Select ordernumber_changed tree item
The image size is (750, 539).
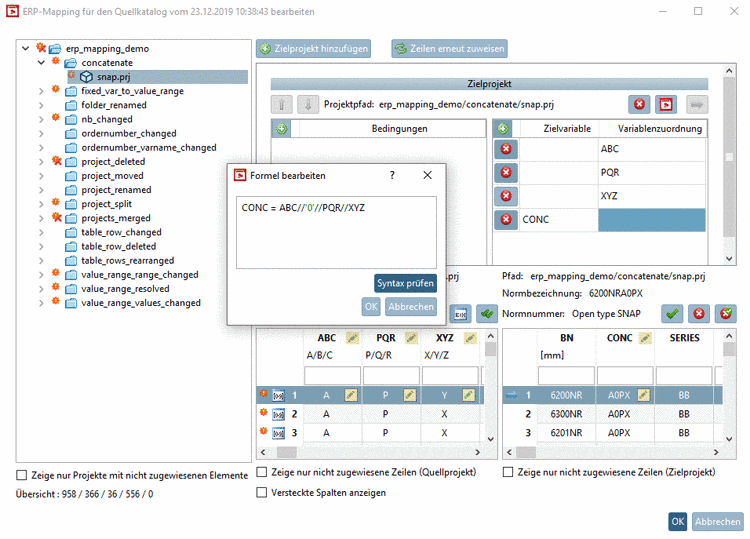tap(129, 133)
